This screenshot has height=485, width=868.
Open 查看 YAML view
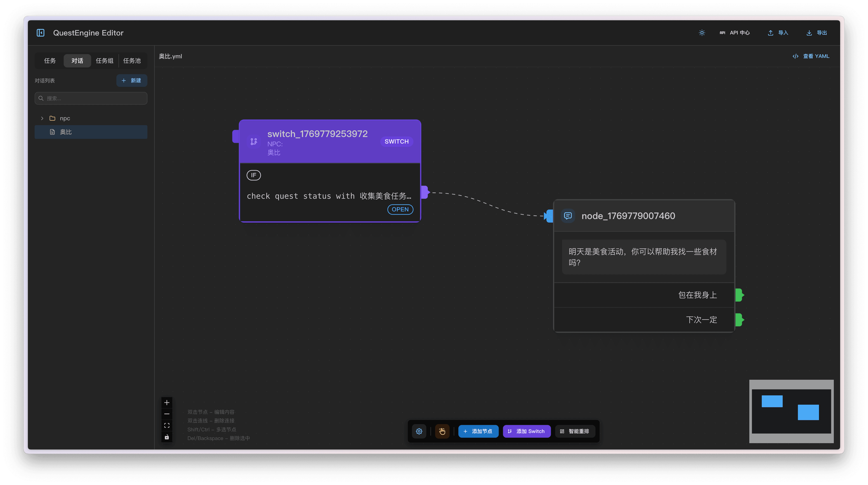click(811, 56)
